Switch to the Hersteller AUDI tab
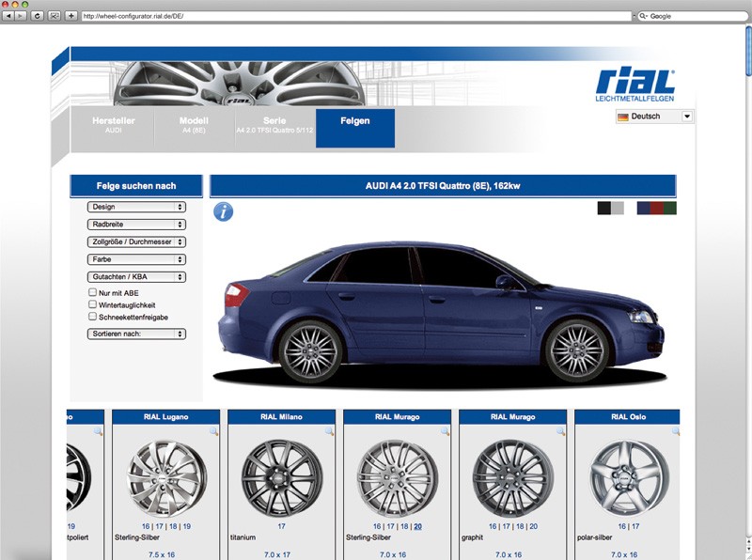Screen dimensions: 752x560 pyautogui.click(x=113, y=126)
